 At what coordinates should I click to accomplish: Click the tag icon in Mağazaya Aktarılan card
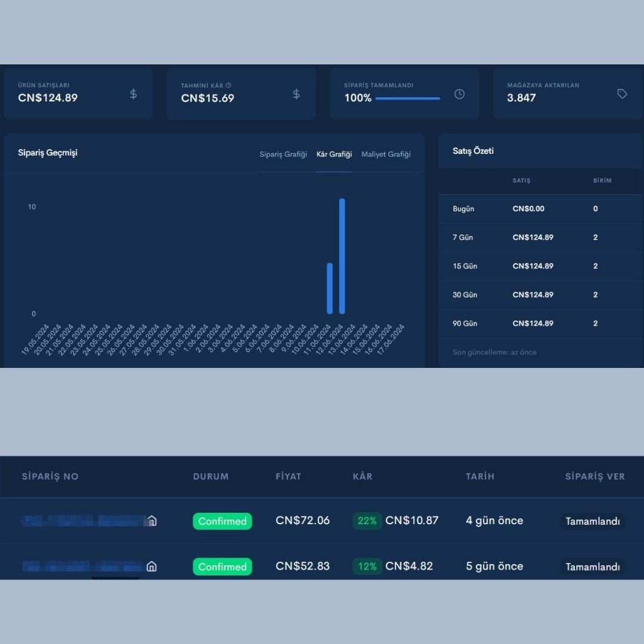click(x=622, y=94)
